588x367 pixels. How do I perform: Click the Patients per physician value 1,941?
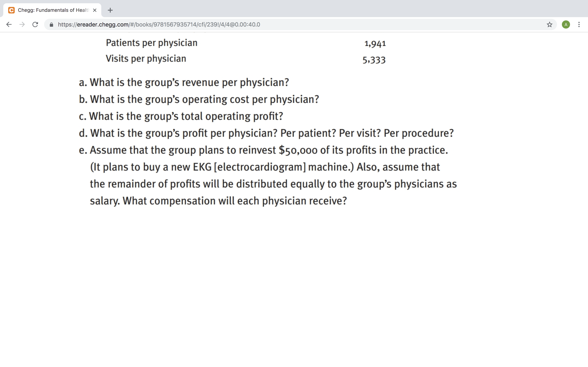(375, 44)
